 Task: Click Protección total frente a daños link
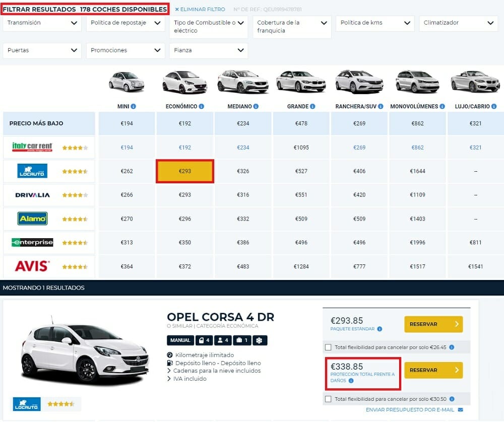pyautogui.click(x=362, y=377)
